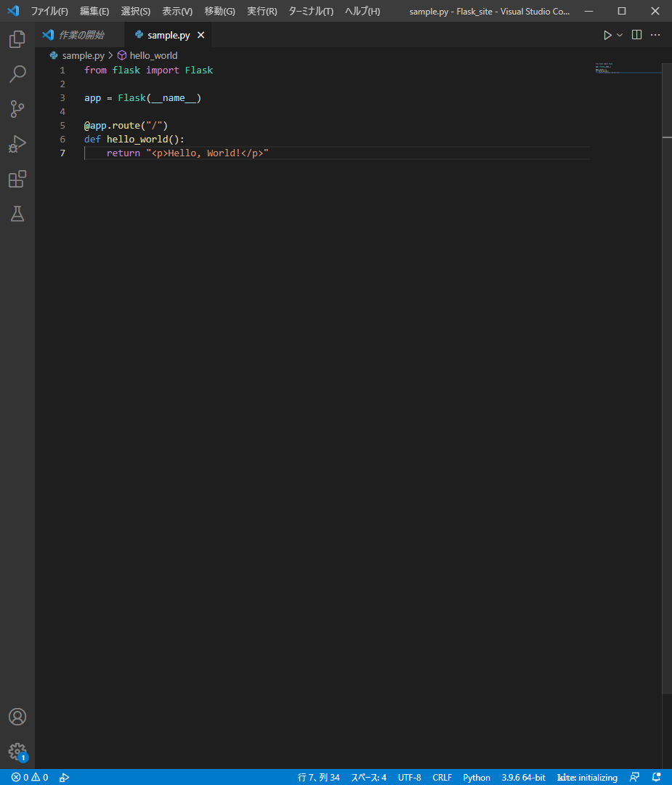The image size is (672, 785).
Task: Open the Explorer view in activity bar
Action: point(17,39)
